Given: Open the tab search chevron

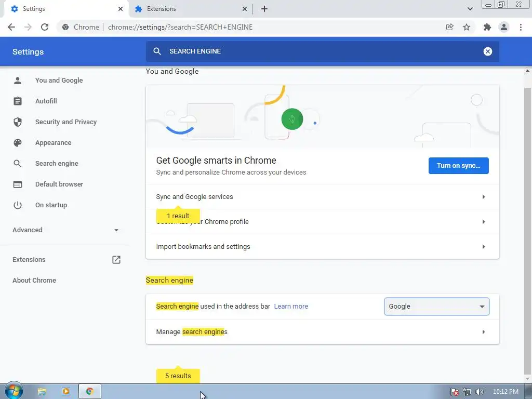Looking at the screenshot, I should pyautogui.click(x=470, y=9).
